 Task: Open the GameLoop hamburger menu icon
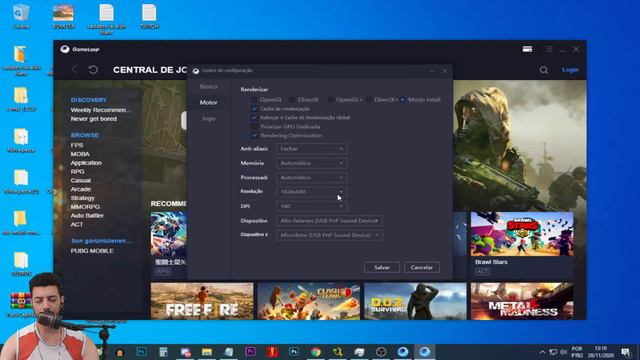click(549, 49)
